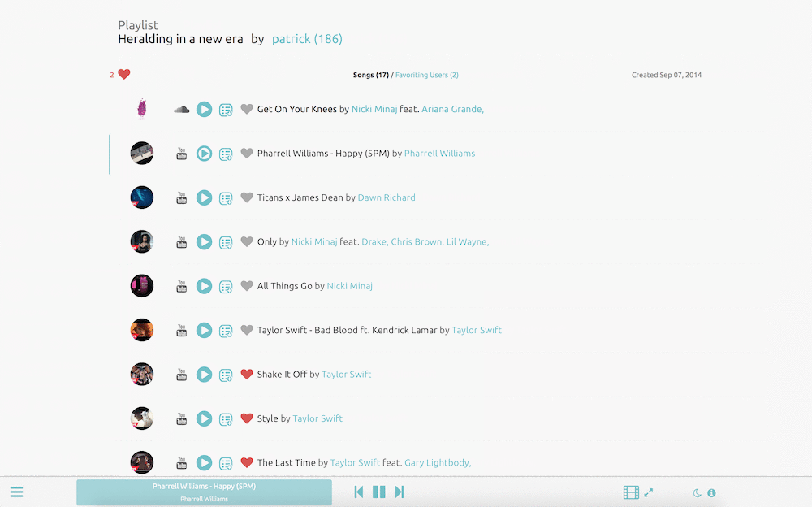Open YouTube source for The Last Time

(181, 463)
